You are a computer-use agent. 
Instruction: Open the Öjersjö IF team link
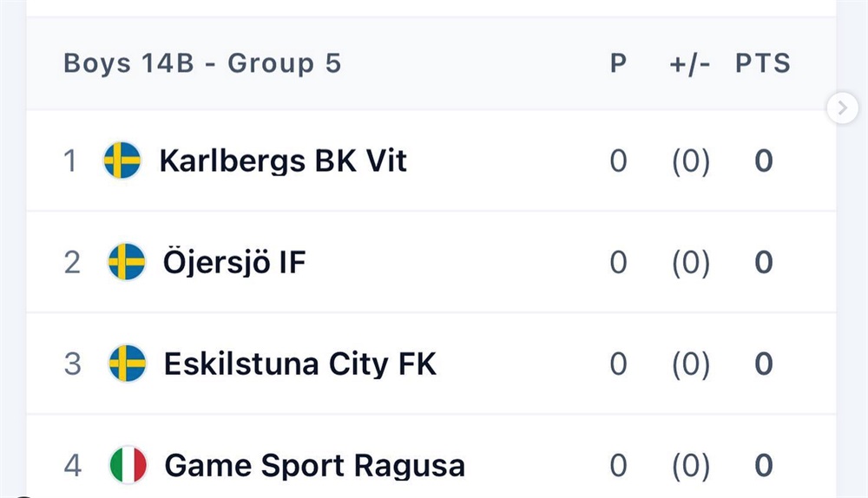click(234, 262)
